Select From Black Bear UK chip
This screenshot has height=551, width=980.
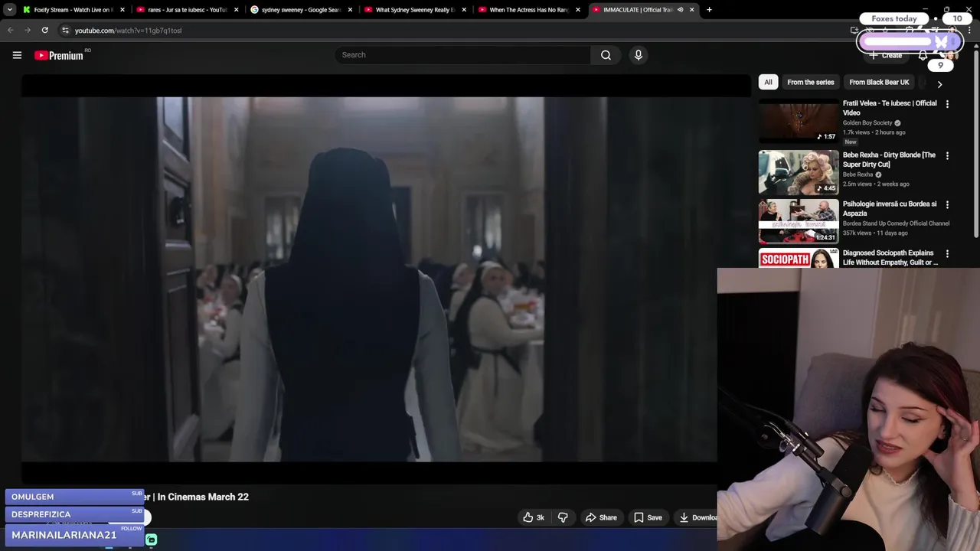pyautogui.click(x=879, y=82)
